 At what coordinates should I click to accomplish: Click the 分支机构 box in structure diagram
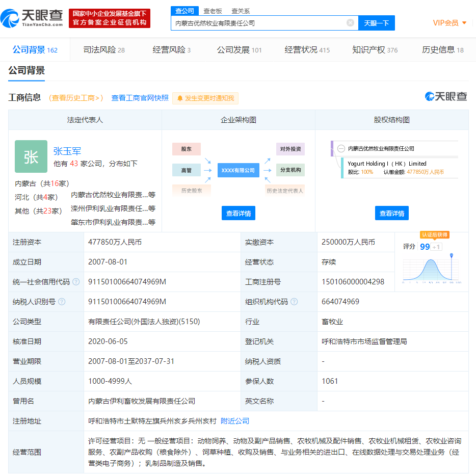click(x=290, y=170)
